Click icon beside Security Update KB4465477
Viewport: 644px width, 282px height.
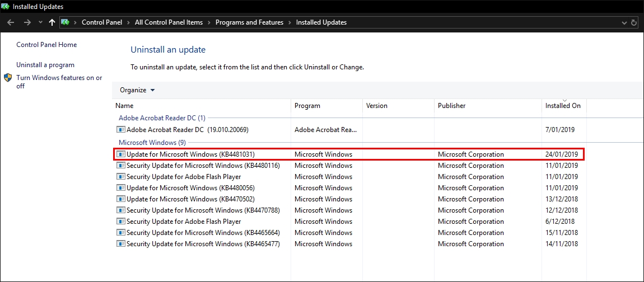[x=121, y=244]
